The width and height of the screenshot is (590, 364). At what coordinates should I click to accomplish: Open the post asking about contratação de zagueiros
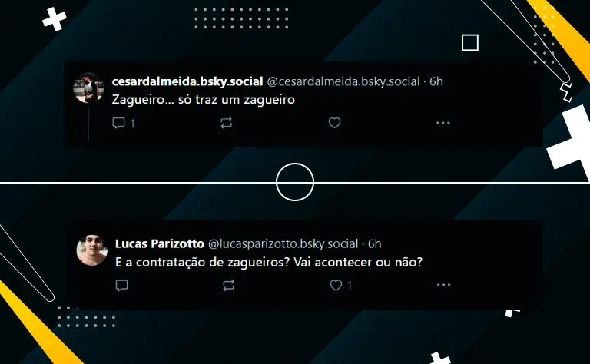pos(269,262)
